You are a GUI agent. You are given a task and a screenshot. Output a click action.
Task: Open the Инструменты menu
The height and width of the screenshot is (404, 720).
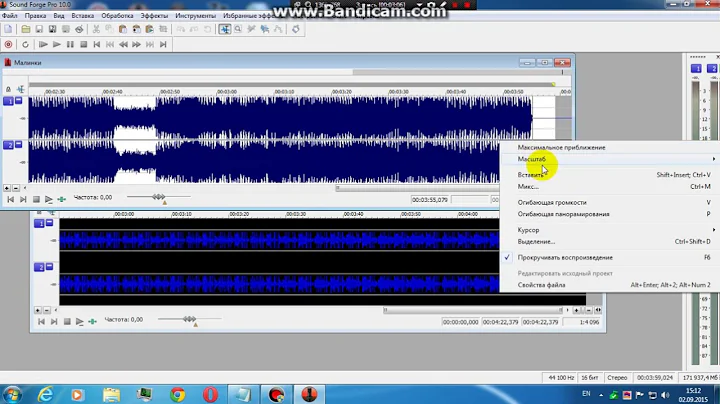[195, 16]
